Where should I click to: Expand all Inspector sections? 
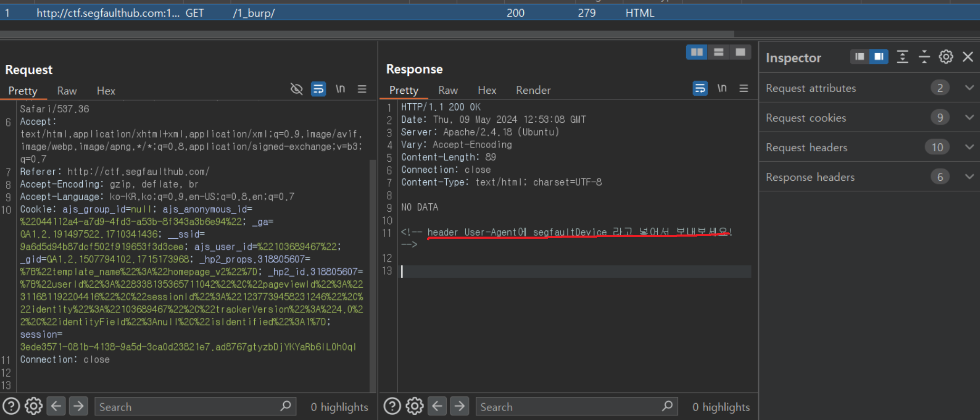pos(902,57)
